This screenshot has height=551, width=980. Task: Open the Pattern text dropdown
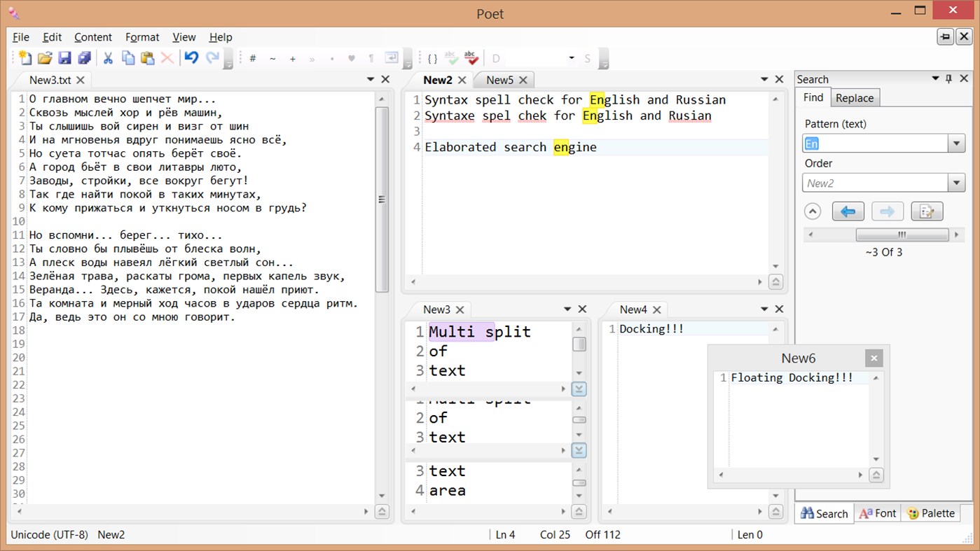coord(957,143)
